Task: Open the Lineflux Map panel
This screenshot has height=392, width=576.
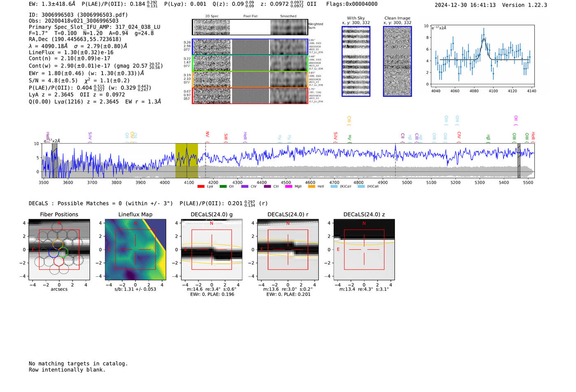Action: (x=135, y=249)
